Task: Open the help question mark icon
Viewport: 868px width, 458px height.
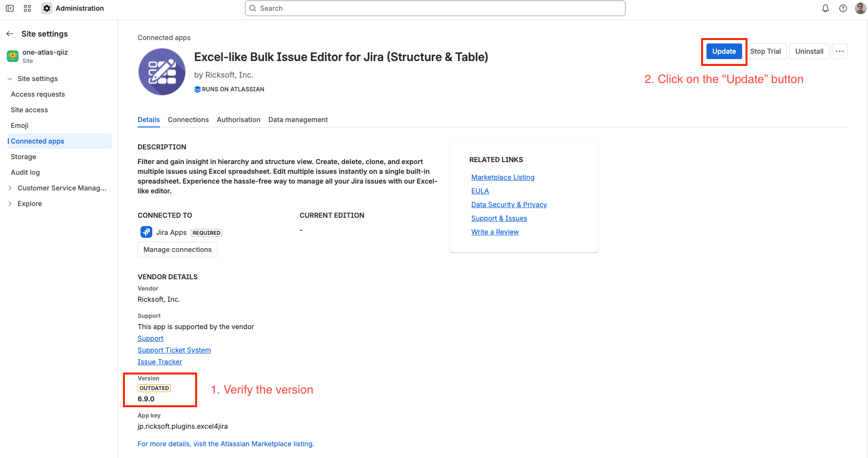Action: coord(843,8)
